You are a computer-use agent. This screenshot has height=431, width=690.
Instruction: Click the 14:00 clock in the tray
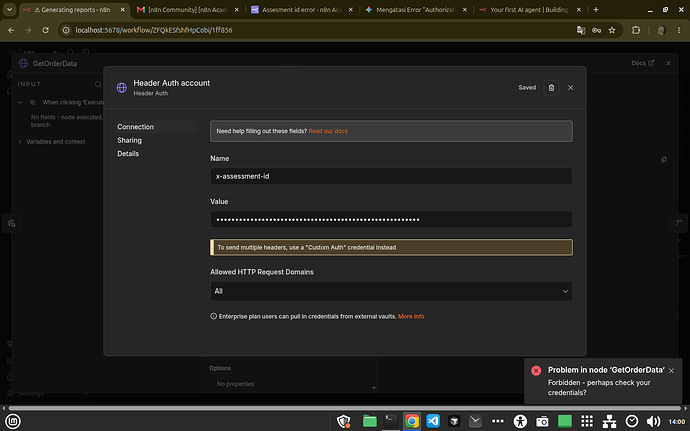676,421
